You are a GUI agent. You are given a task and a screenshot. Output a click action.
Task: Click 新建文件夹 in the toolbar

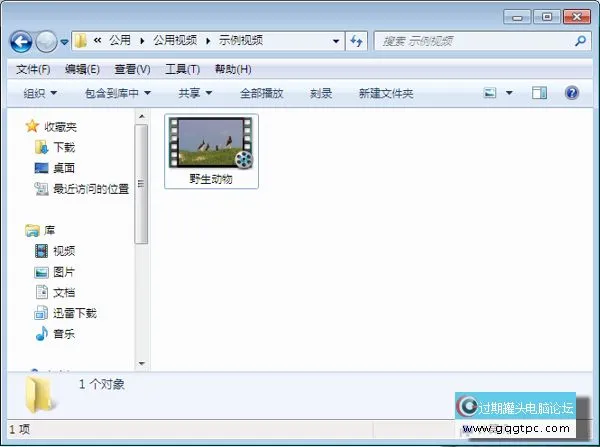[x=386, y=93]
